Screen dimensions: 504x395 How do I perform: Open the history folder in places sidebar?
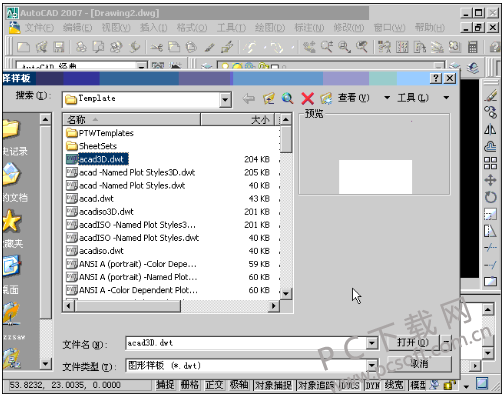pyautogui.click(x=11, y=129)
